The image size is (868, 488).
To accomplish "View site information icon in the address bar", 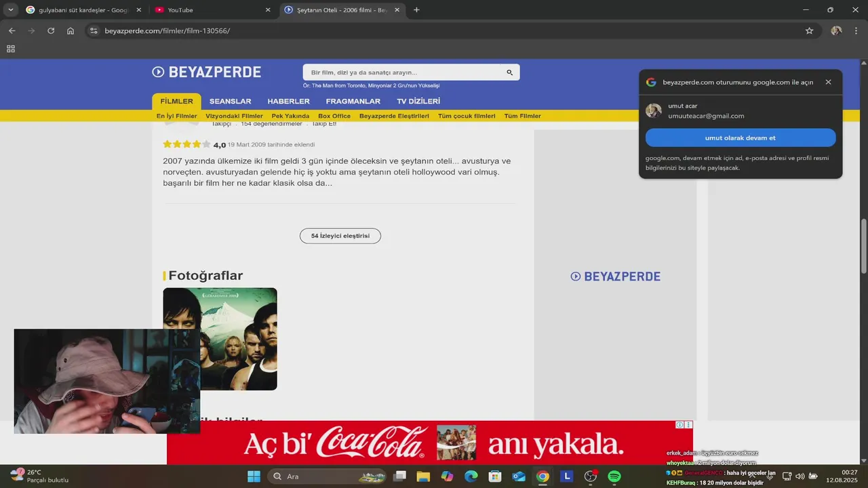I will click(x=94, y=30).
